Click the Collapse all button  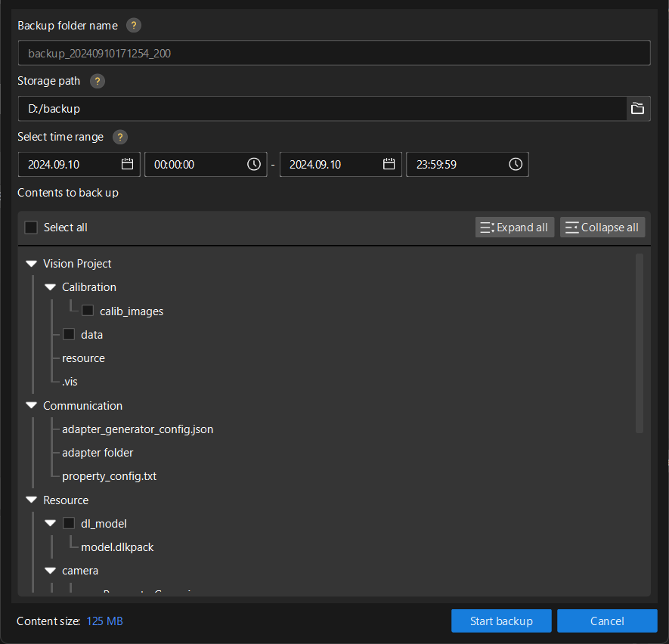coord(602,227)
